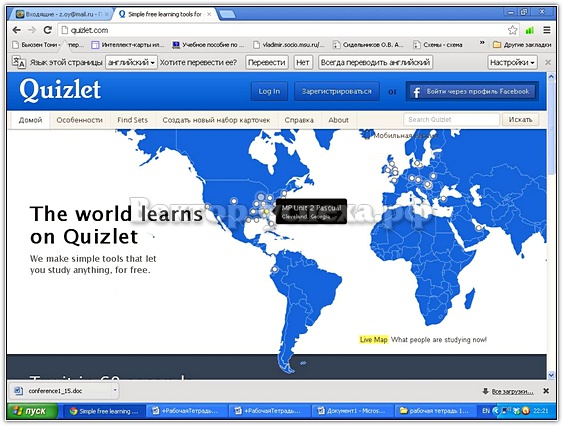
Task: Click the study dot near the Persian Gulf
Action: pos(478,228)
